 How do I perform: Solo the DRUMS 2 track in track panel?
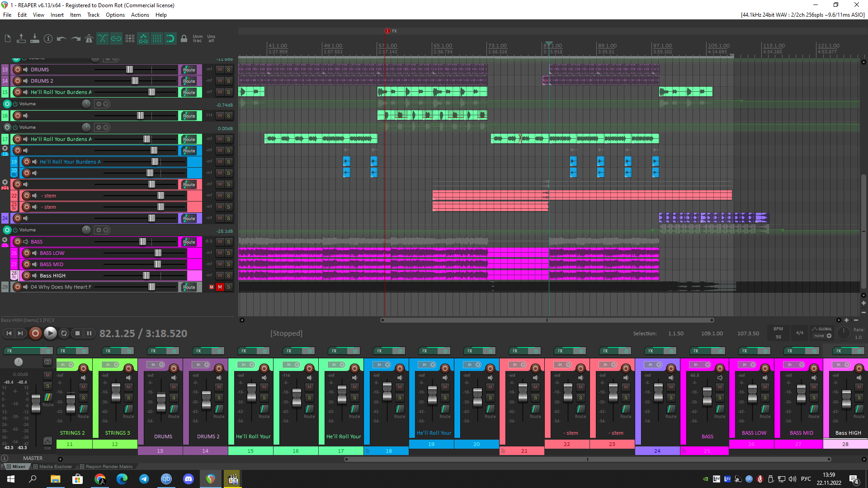click(228, 81)
